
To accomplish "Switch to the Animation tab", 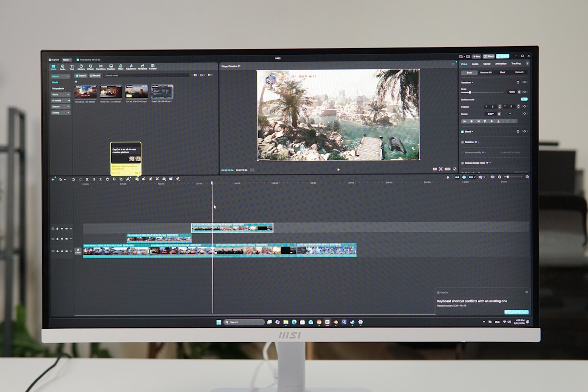I will [501, 64].
